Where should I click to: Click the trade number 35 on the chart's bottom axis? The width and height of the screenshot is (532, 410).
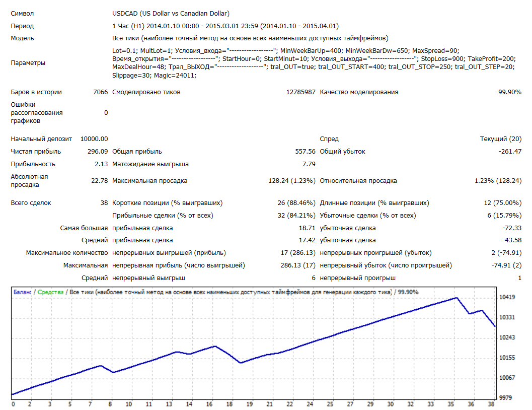coord(450,404)
